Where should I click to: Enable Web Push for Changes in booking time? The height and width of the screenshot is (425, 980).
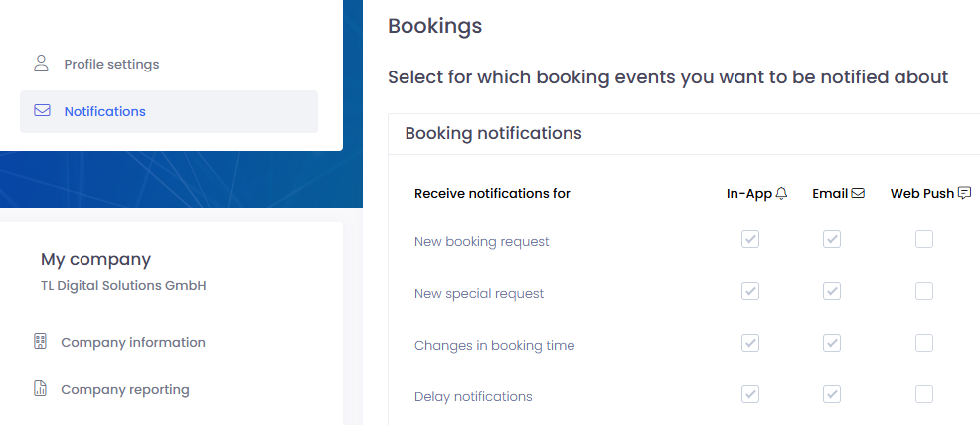(924, 343)
